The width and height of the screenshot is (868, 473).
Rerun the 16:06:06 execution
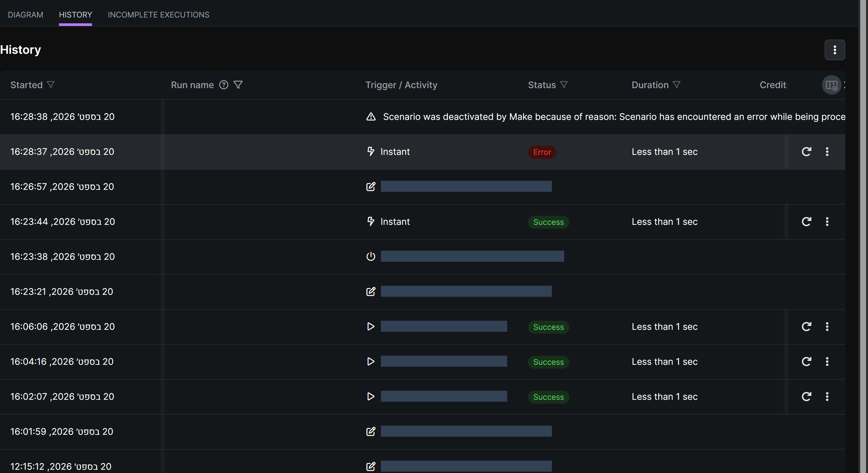coord(806,326)
